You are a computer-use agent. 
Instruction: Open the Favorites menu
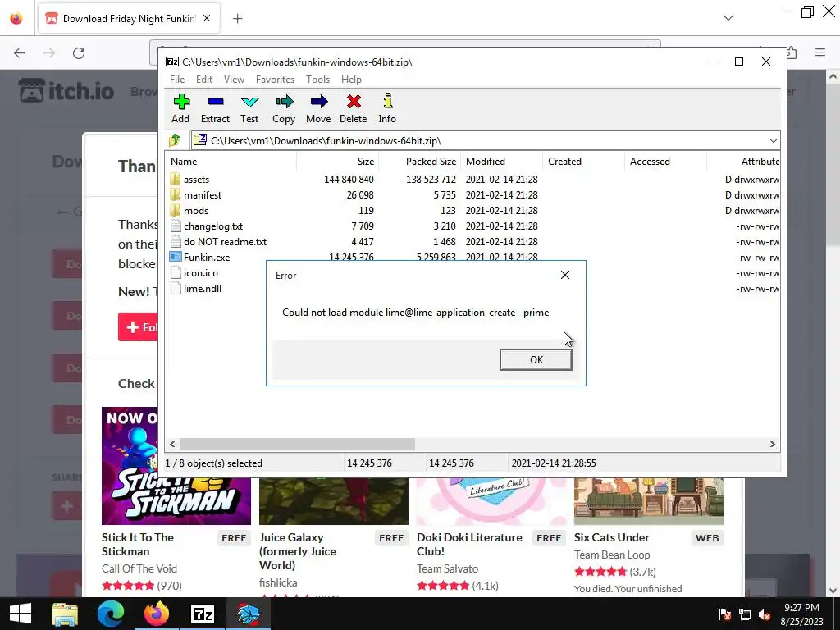[276, 80]
